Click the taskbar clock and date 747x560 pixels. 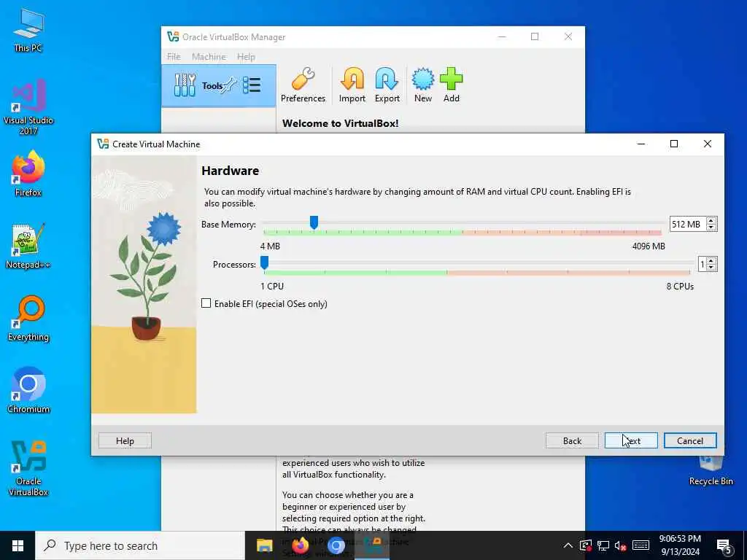click(680, 545)
